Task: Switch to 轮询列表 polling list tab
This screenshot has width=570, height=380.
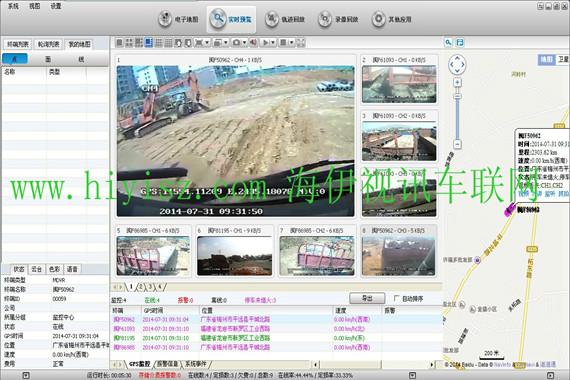Action: (x=49, y=44)
